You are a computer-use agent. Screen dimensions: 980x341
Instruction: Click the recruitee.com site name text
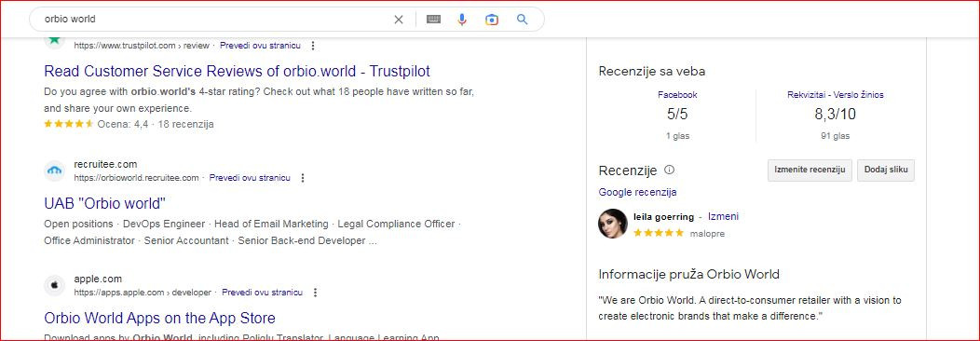[105, 165]
